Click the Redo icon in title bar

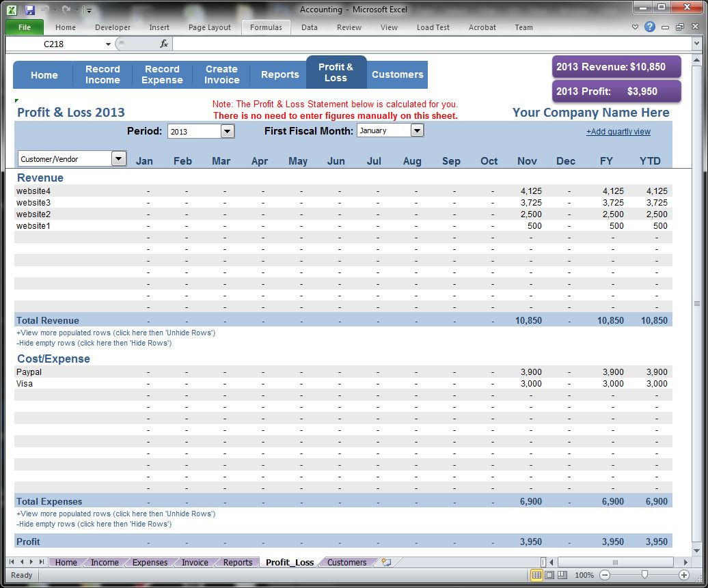pos(66,10)
